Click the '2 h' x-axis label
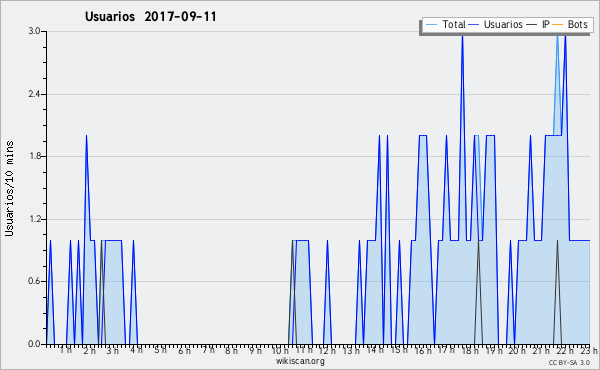The height and width of the screenshot is (370, 600). 89,350
